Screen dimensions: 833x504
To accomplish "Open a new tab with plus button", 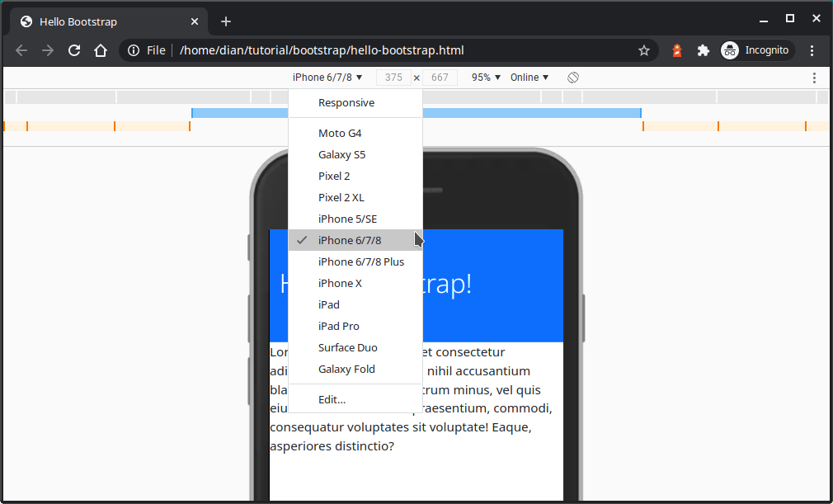I will pyautogui.click(x=226, y=21).
